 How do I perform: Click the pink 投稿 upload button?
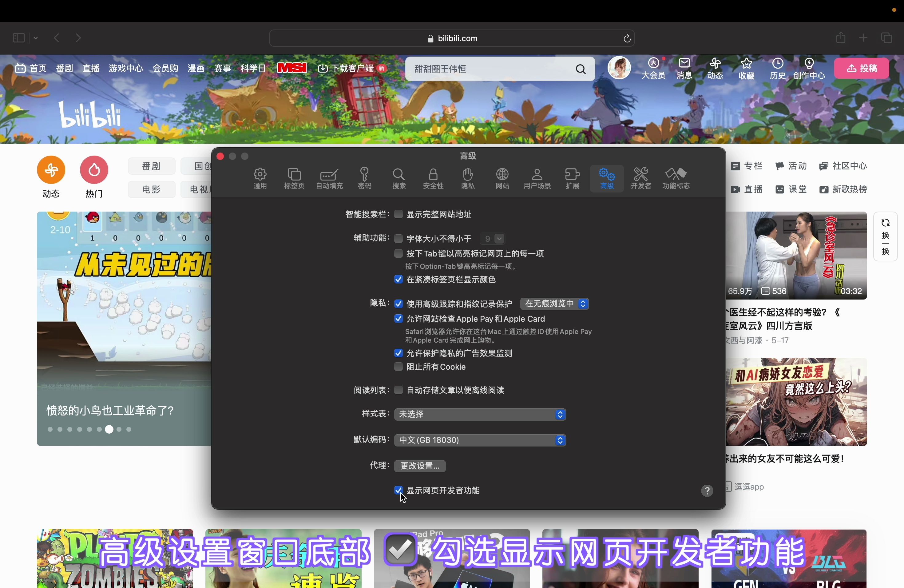862,68
